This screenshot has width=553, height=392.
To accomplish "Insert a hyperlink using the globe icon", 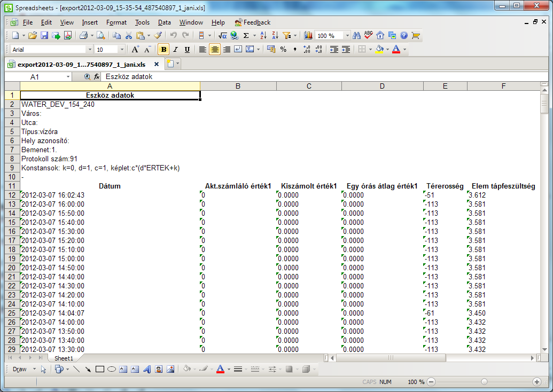I will tap(234, 35).
